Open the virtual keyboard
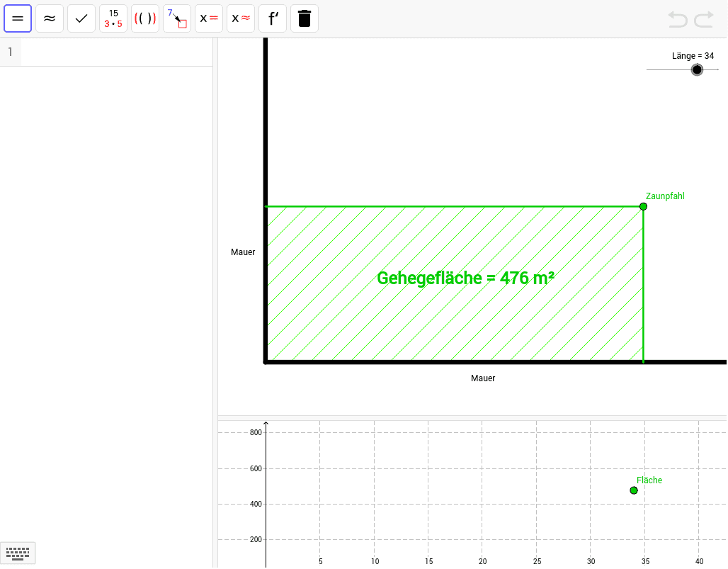The width and height of the screenshot is (728, 569). pos(18,553)
